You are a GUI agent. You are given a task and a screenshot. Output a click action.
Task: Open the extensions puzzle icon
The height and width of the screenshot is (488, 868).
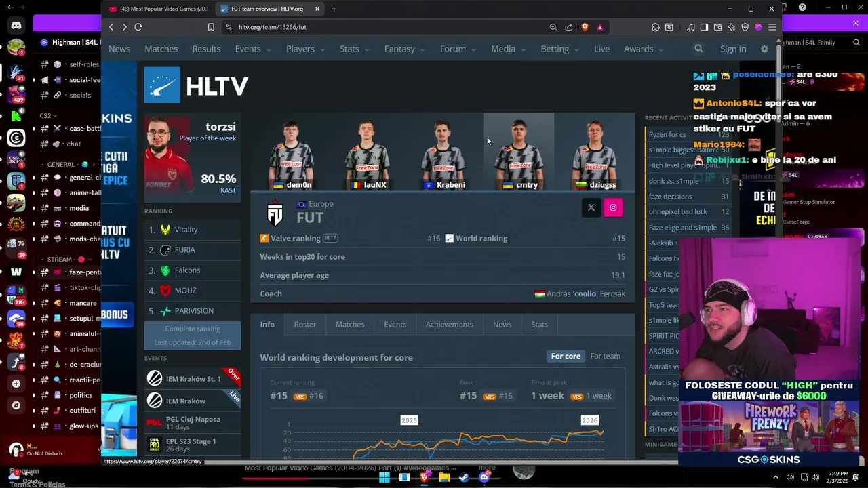[656, 27]
